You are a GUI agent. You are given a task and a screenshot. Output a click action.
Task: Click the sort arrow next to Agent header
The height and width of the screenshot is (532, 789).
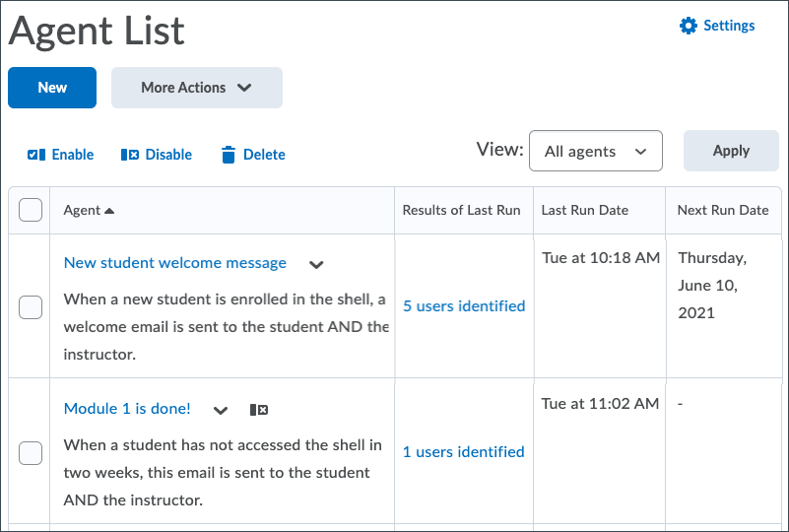(109, 211)
